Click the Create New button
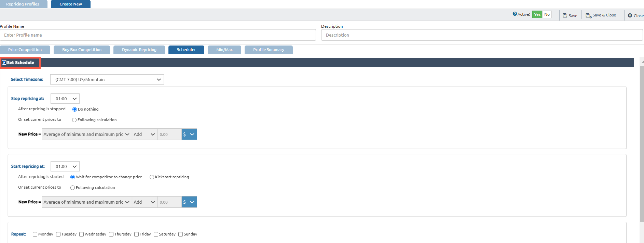The image size is (644, 243). 71,4
